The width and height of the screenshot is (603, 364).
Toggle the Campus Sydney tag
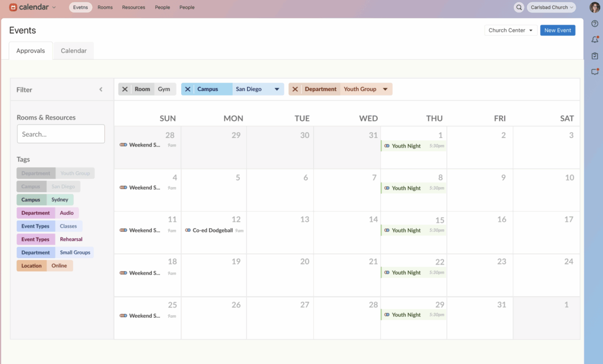point(45,200)
